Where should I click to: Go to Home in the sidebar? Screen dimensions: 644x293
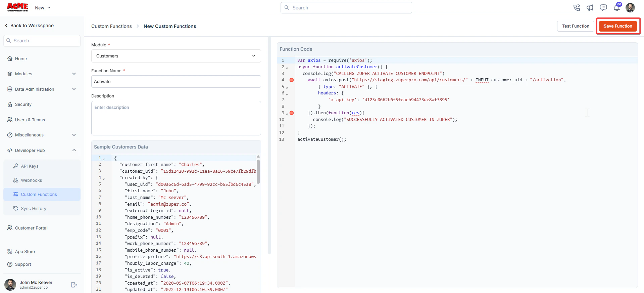(x=42, y=58)
